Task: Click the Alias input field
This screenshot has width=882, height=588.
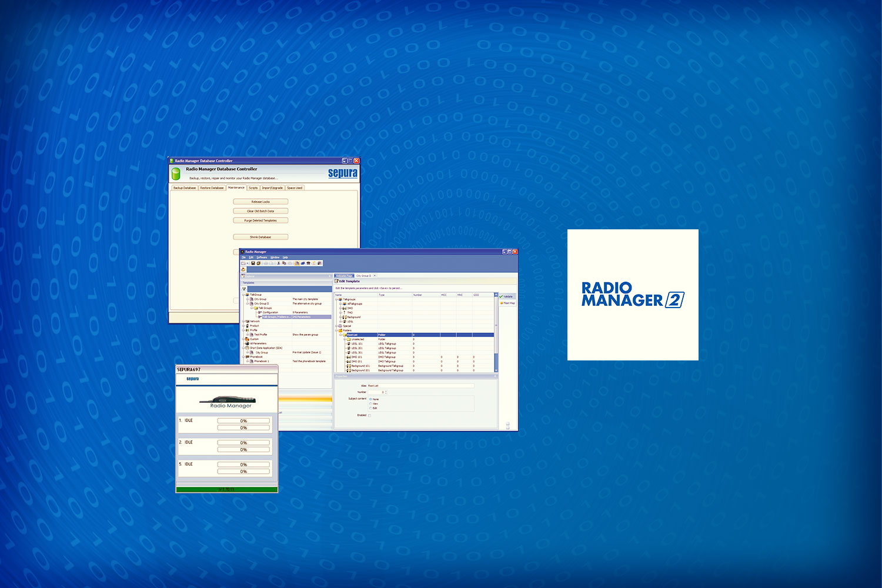Action: click(420, 386)
